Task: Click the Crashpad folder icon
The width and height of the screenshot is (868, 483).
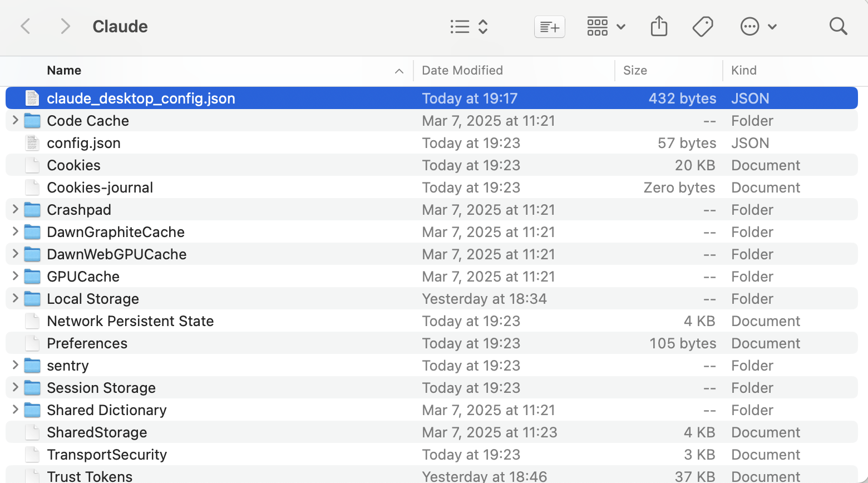Action: click(32, 210)
